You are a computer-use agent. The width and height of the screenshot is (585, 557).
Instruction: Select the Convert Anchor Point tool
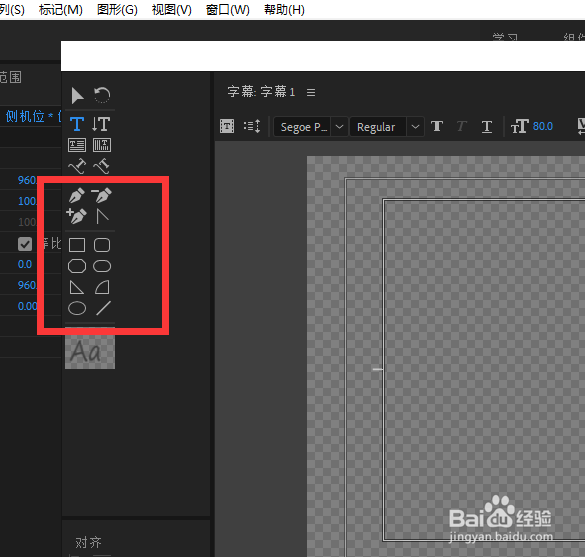[102, 216]
